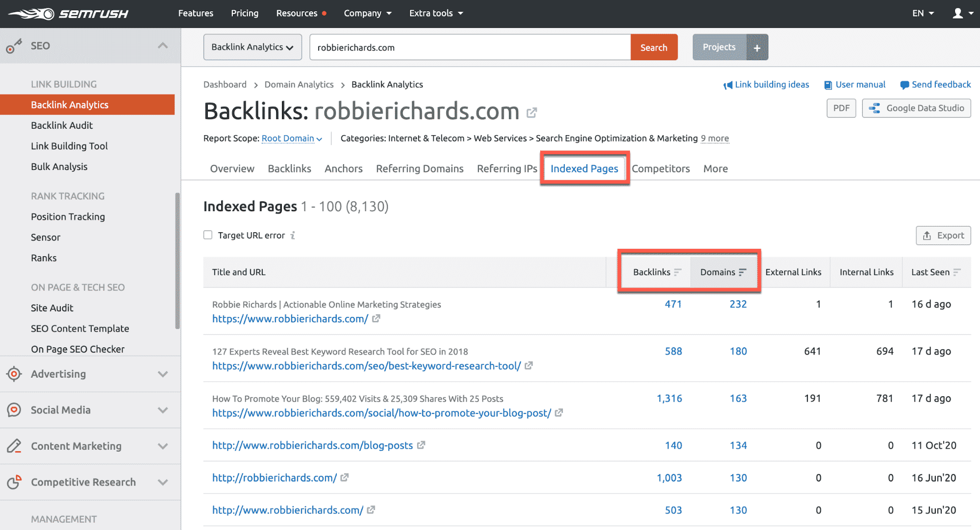Click the Target URL error info icon
Viewport: 980px width, 530px height.
pyautogui.click(x=293, y=236)
